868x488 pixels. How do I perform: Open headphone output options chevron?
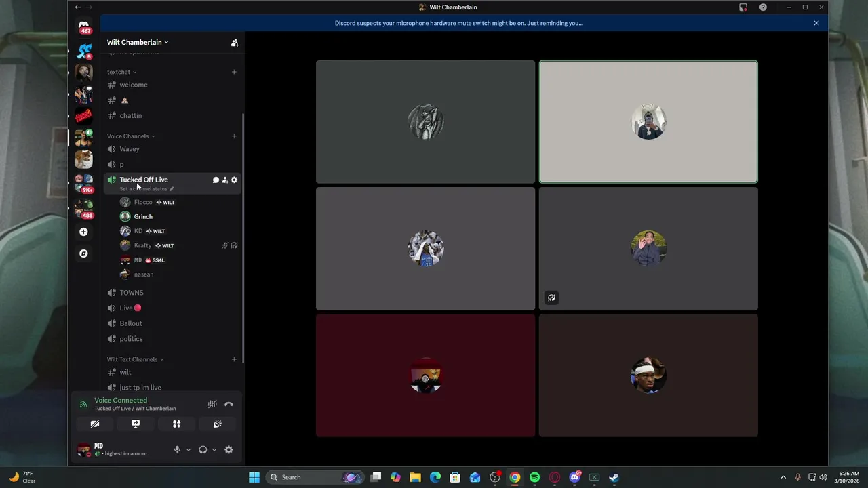[x=214, y=449]
